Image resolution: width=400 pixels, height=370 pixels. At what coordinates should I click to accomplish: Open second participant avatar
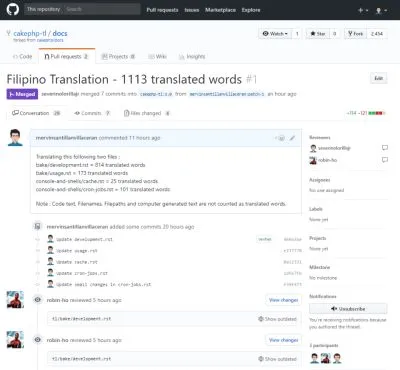point(326,358)
